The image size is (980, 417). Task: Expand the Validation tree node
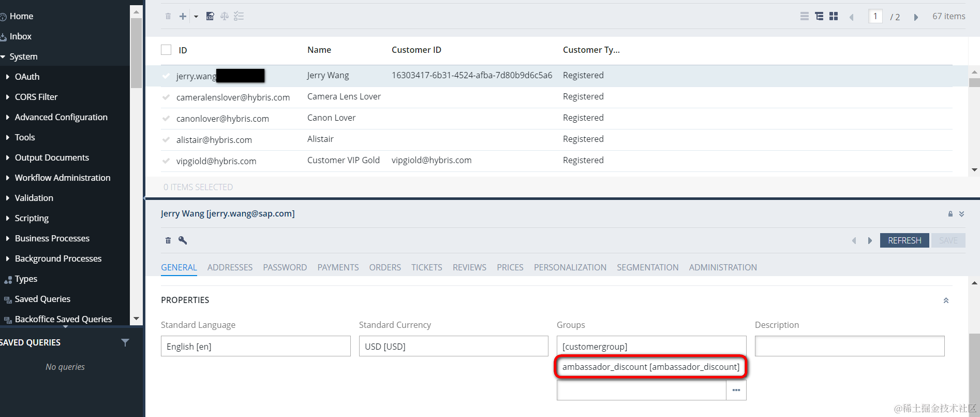7,198
